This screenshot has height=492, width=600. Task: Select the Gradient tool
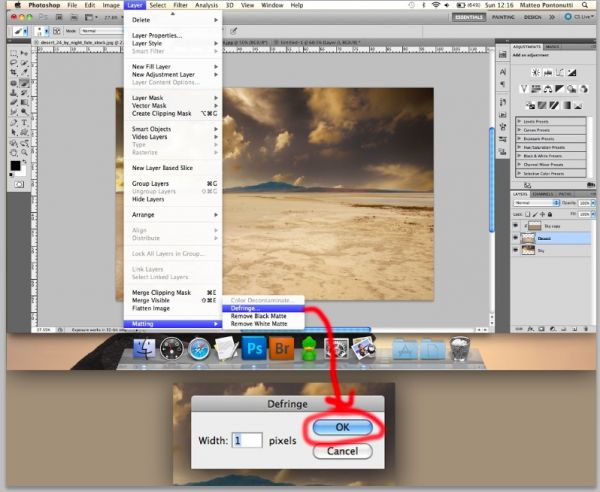coord(24,102)
